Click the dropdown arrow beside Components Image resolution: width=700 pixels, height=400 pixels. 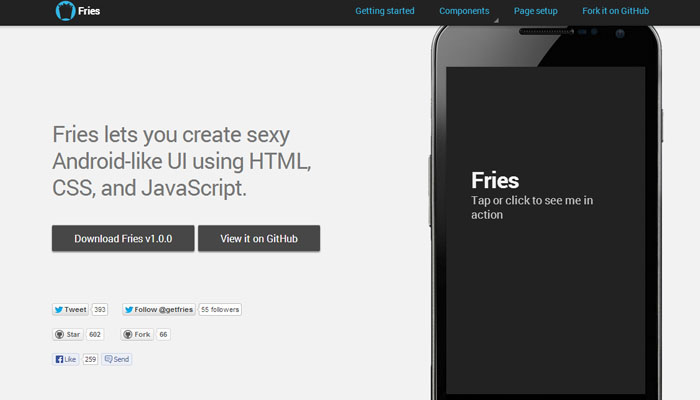(494, 18)
